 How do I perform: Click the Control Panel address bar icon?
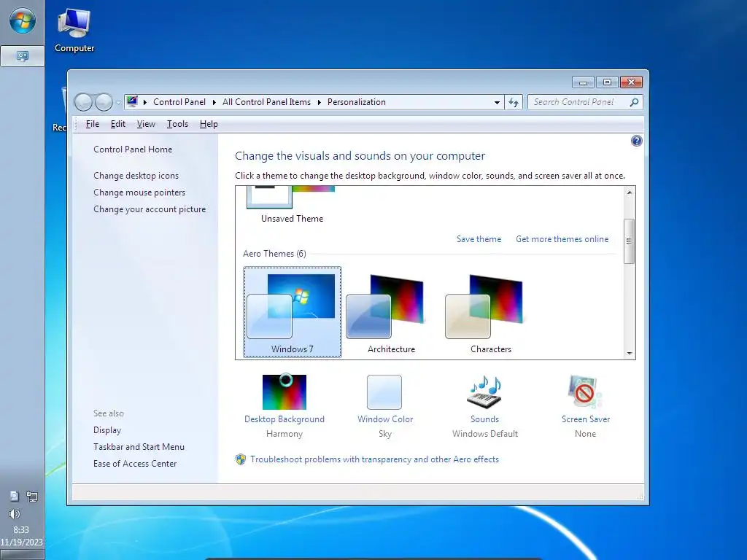(x=133, y=101)
